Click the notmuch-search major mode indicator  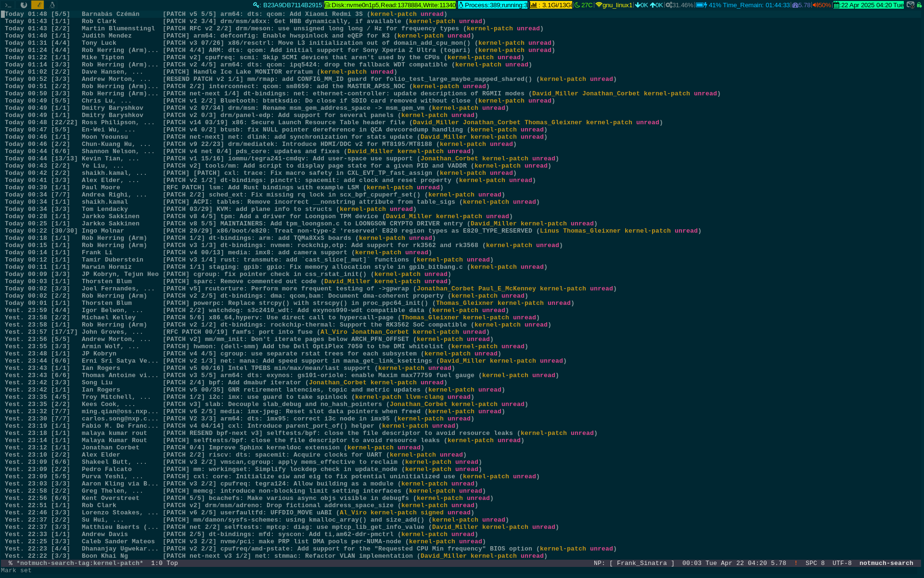(886, 563)
